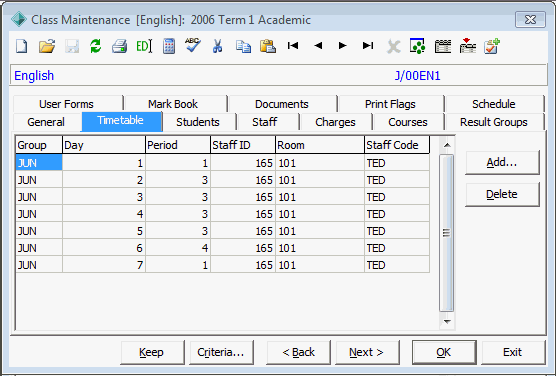This screenshot has width=556, height=376.
Task: Cut with the scissors icon
Action: [x=217, y=46]
